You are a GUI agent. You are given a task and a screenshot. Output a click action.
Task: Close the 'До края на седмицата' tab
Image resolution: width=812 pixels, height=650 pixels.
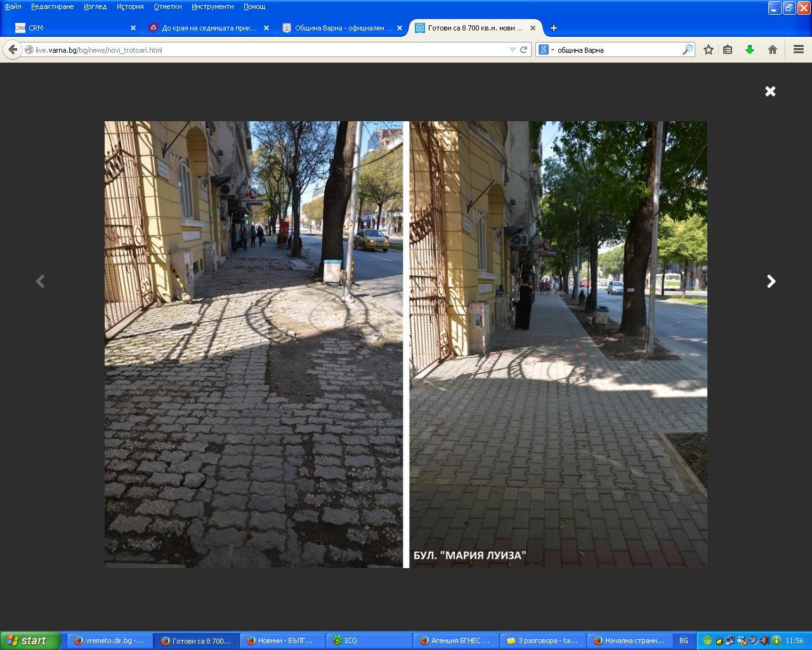click(x=266, y=28)
